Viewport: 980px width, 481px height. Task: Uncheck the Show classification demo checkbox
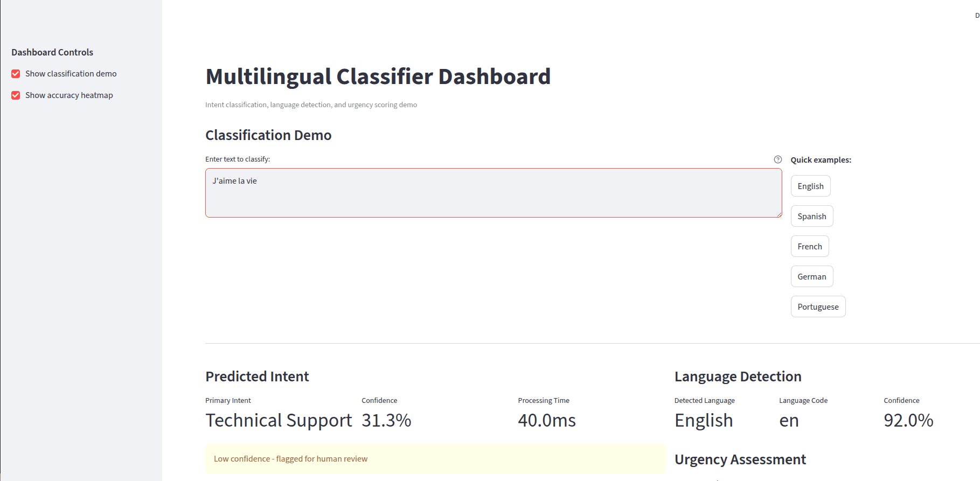16,74
